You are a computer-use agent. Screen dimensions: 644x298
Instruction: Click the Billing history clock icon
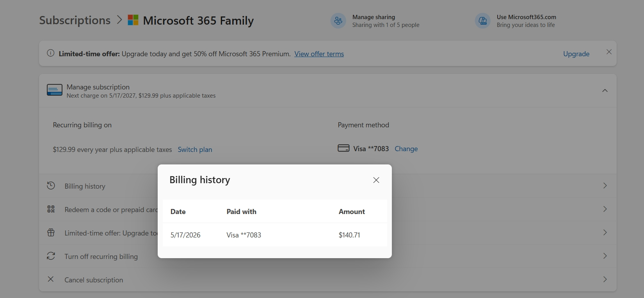point(51,186)
